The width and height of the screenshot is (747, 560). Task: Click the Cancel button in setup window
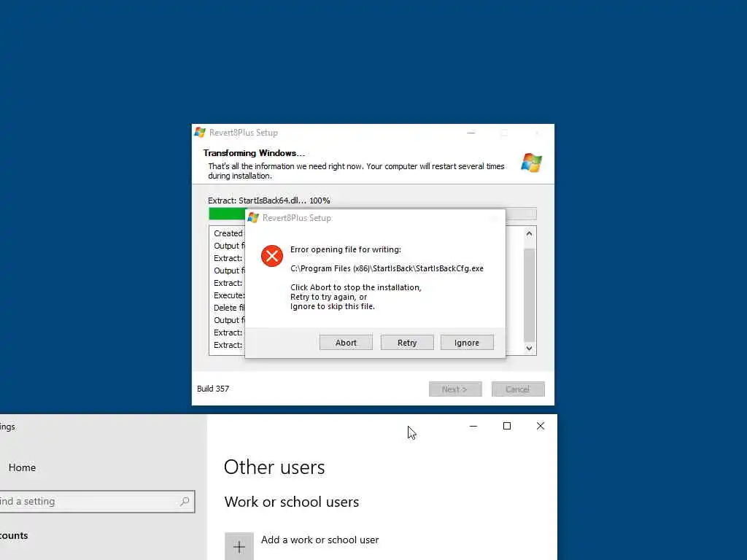pos(518,389)
